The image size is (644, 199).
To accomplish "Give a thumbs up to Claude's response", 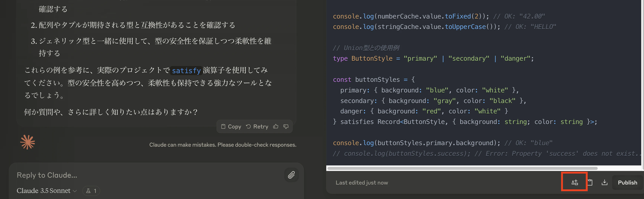I will point(276,126).
